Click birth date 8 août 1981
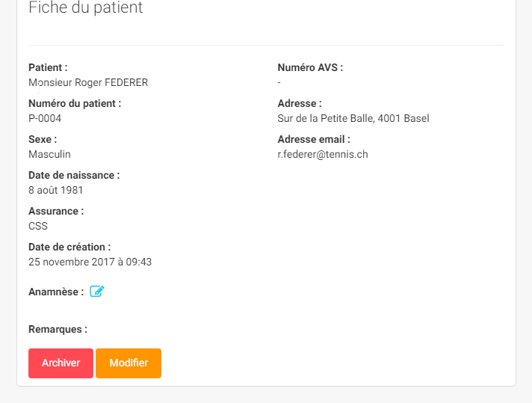 click(55, 190)
